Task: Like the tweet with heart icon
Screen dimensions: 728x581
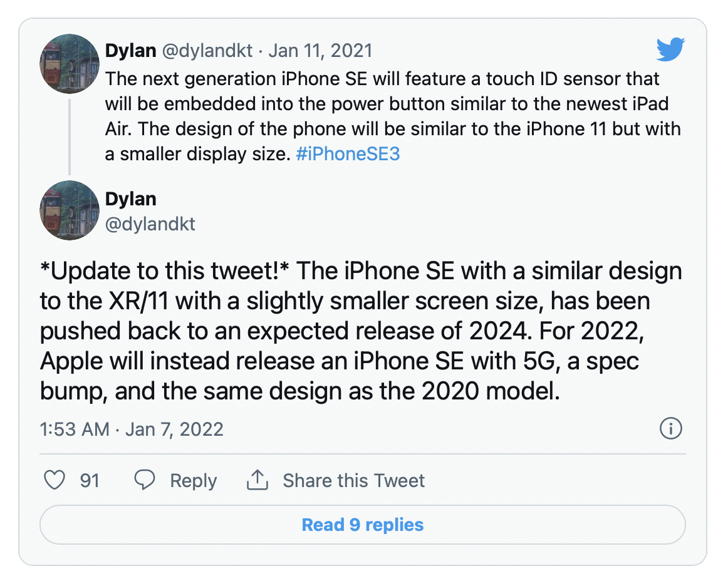Action: point(55,480)
